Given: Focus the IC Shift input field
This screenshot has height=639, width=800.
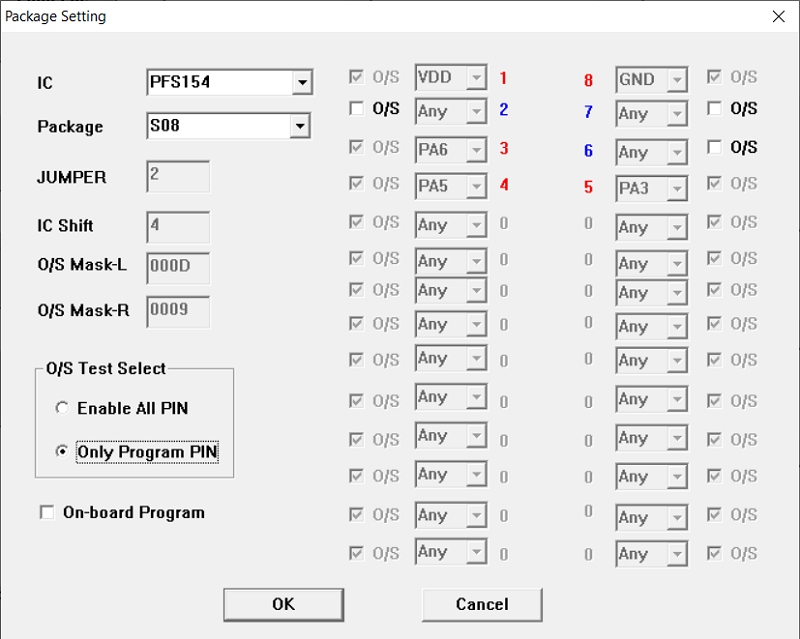Looking at the screenshot, I should (178, 226).
